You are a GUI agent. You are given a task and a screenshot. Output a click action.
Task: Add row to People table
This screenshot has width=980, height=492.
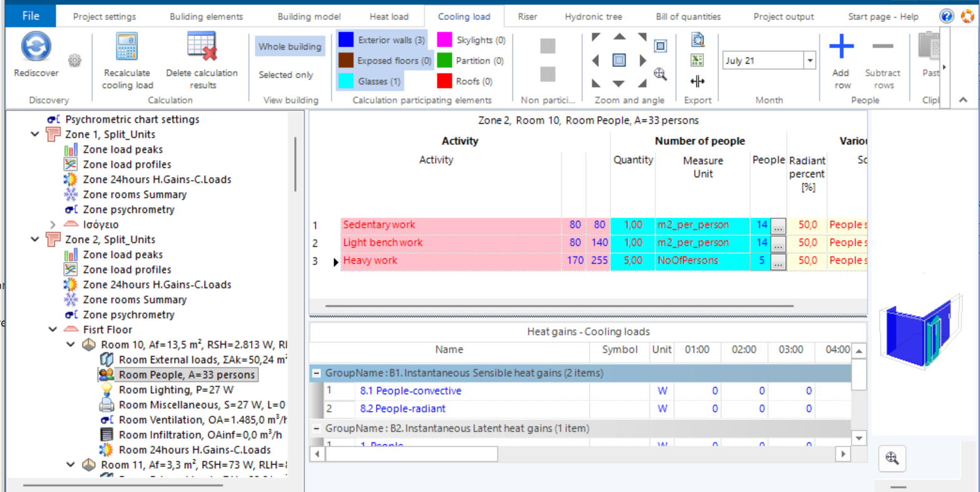842,47
